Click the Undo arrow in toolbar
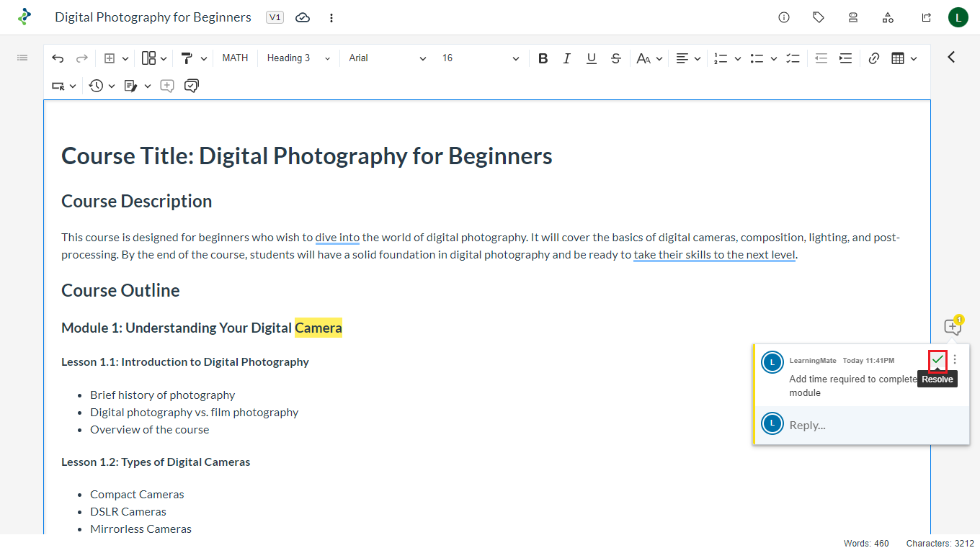980x553 pixels. 58,58
